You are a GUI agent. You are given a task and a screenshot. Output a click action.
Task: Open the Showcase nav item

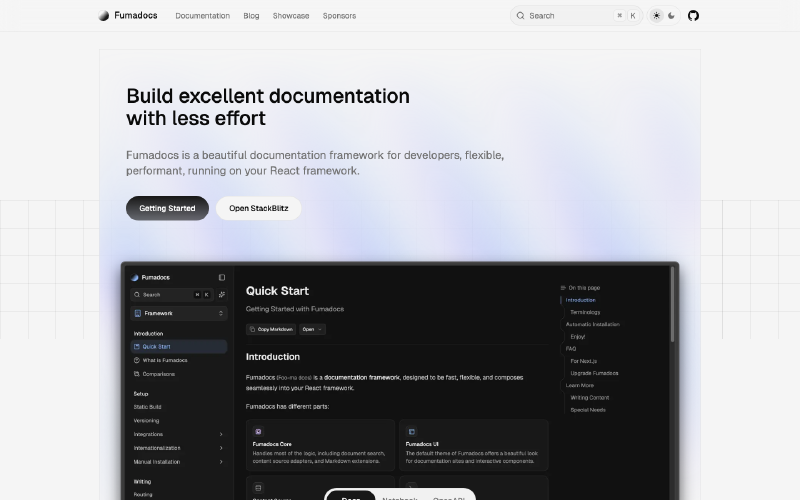pos(291,16)
